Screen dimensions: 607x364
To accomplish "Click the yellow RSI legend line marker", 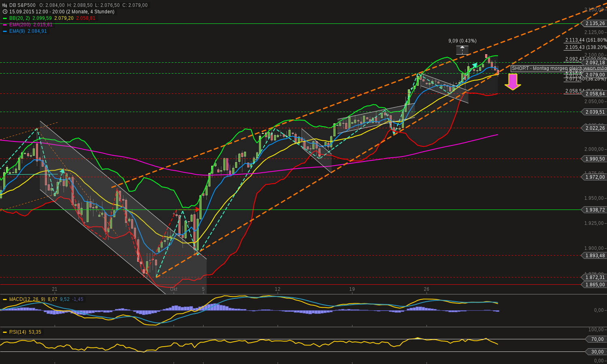I will click(5, 332).
